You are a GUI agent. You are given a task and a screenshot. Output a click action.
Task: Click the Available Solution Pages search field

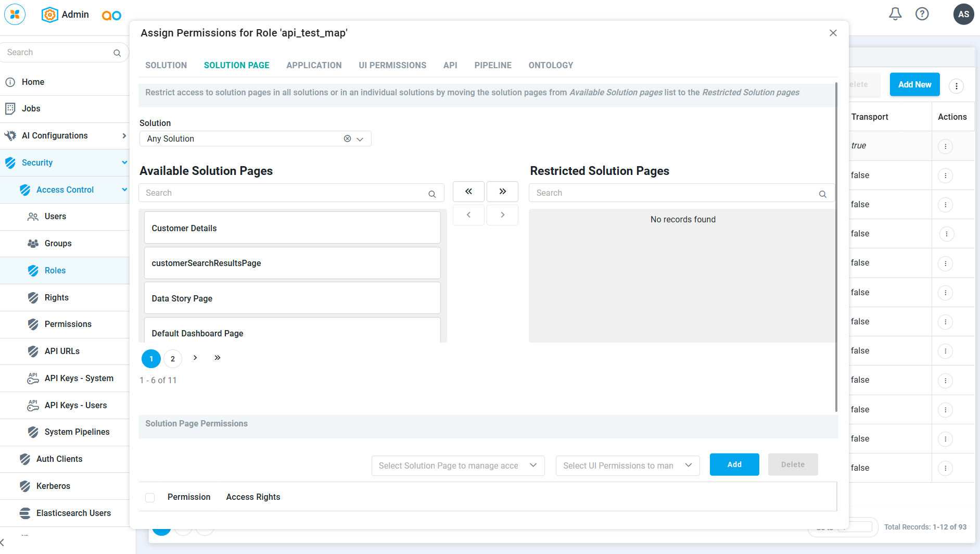click(x=291, y=193)
